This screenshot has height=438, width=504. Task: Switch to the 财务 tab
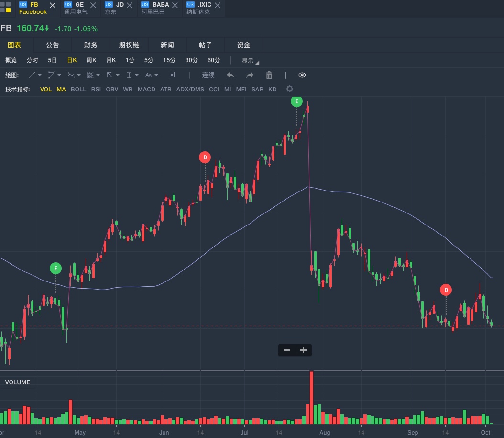pos(90,45)
